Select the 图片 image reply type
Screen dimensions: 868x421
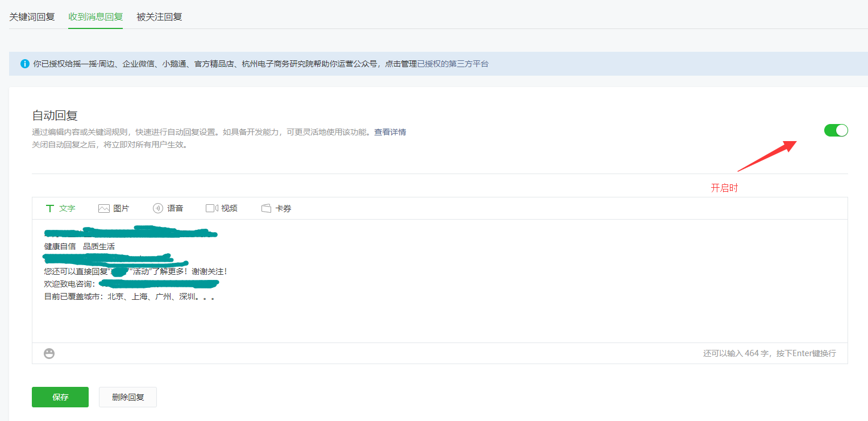tap(114, 208)
